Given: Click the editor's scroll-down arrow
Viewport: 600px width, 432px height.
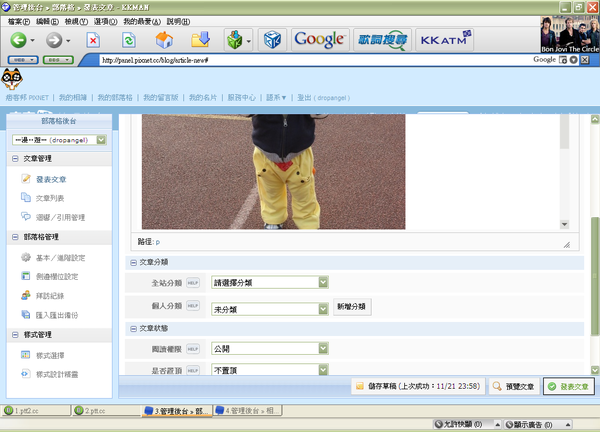Looking at the screenshot, I should (564, 224).
